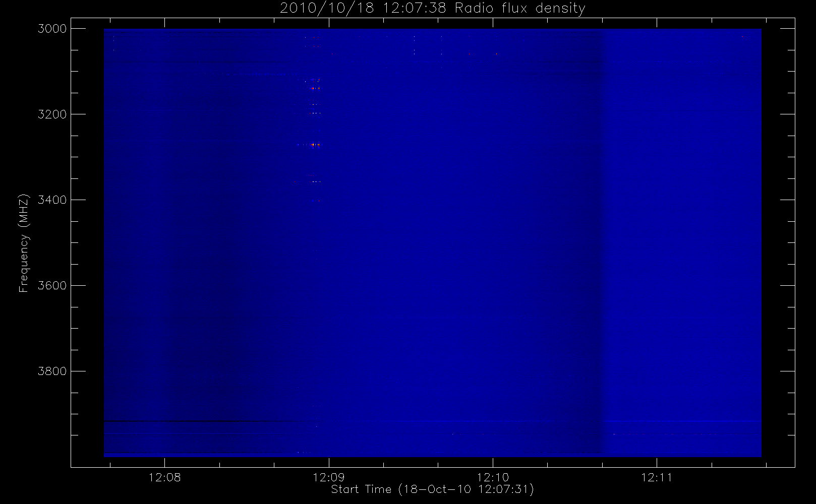The height and width of the screenshot is (504, 816).
Task: Click the 12:10 time tick label
Action: 493,477
